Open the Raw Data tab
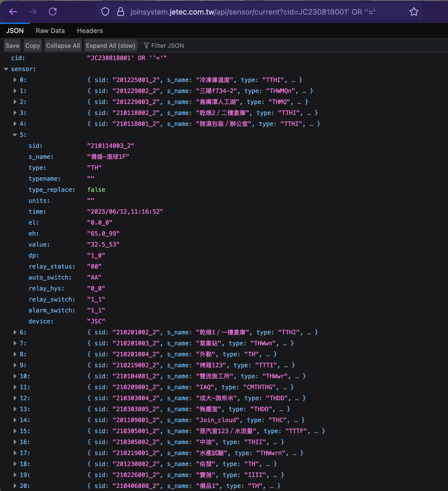The width and height of the screenshot is (448, 491). coord(50,31)
